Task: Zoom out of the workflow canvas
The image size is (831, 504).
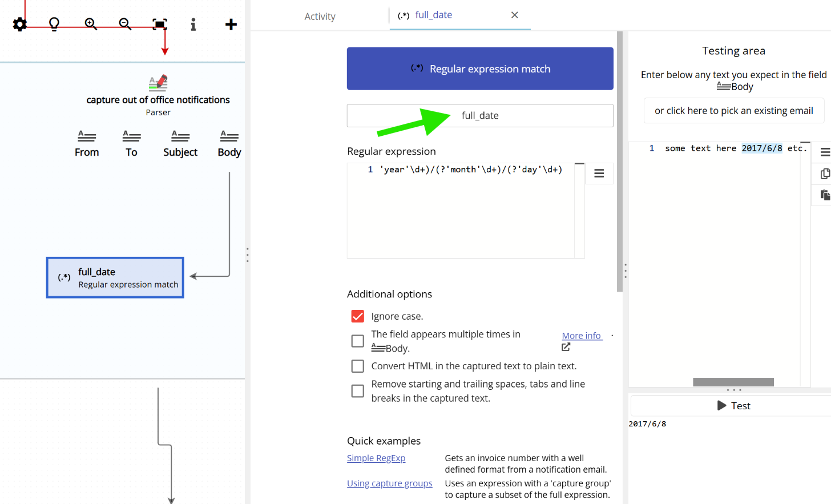Action: (125, 24)
